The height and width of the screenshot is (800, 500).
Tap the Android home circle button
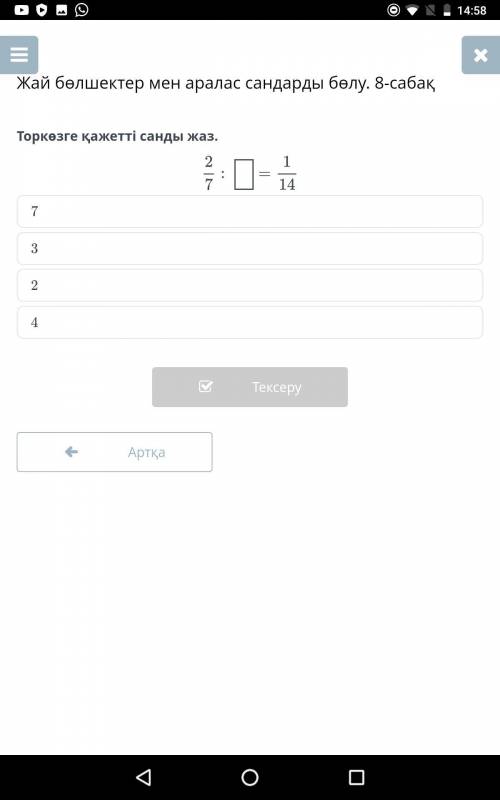tap(250, 777)
